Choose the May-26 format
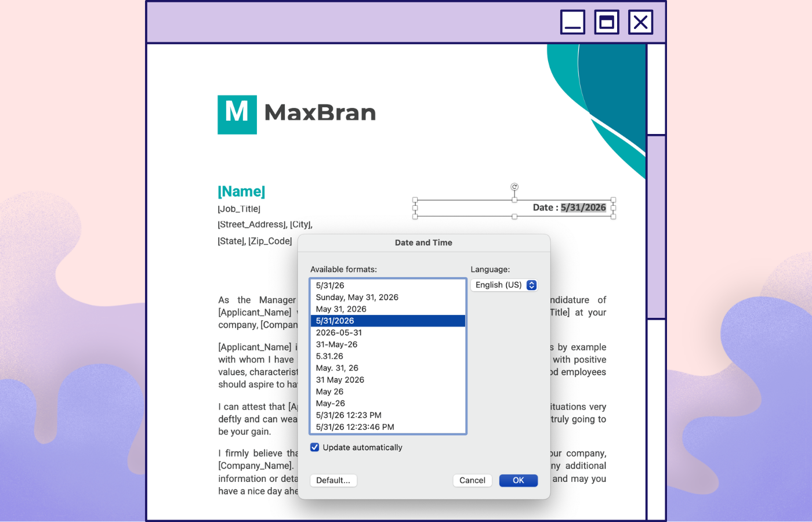This screenshot has height=522, width=812. point(388,403)
